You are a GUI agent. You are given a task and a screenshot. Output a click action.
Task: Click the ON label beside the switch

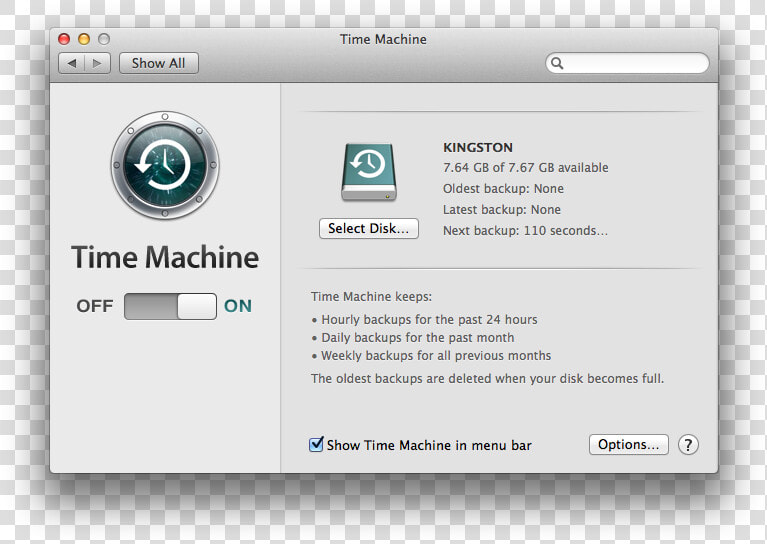pyautogui.click(x=238, y=306)
